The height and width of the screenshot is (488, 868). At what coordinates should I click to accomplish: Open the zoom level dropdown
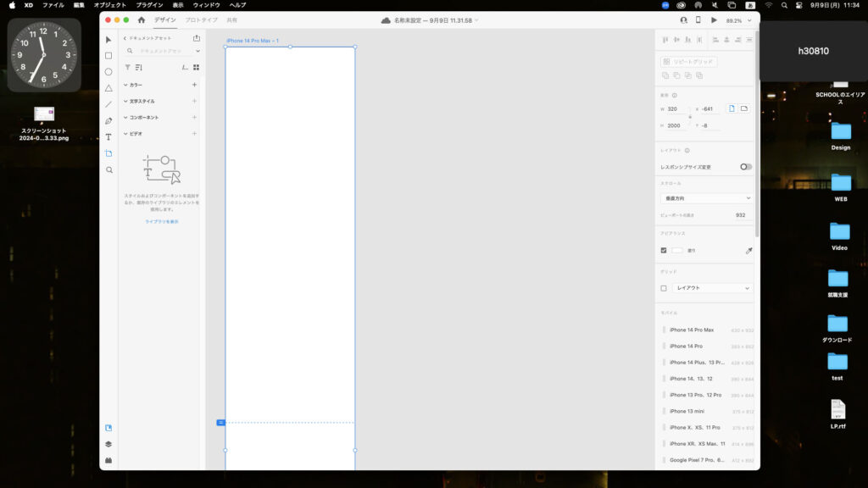point(749,20)
